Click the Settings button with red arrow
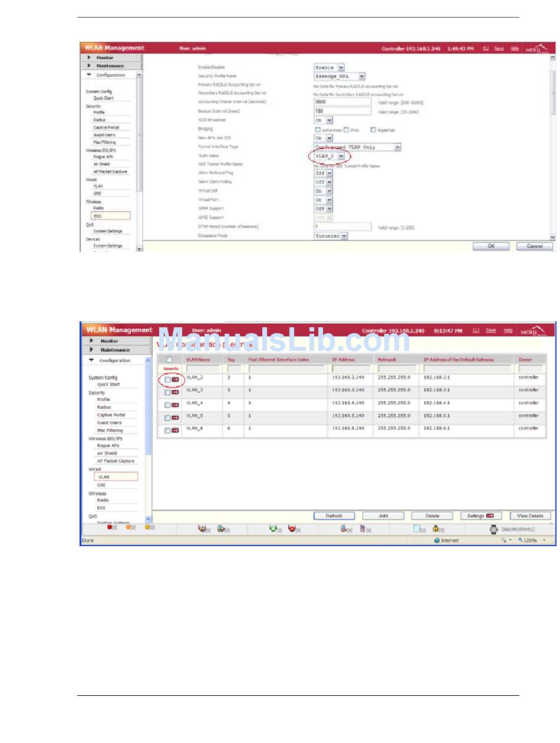 tap(481, 516)
